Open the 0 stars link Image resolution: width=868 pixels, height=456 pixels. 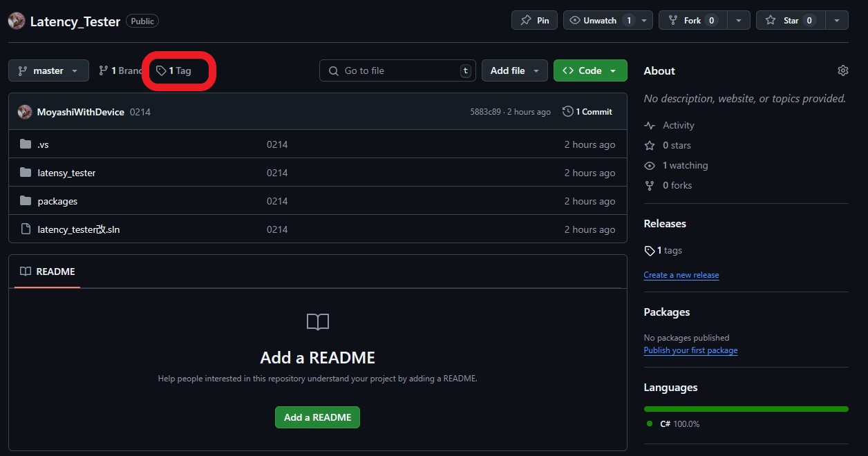tap(668, 145)
